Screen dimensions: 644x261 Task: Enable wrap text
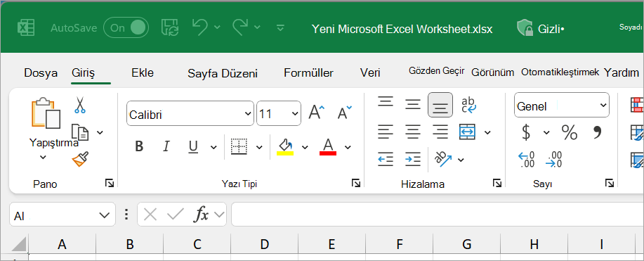pos(468,105)
